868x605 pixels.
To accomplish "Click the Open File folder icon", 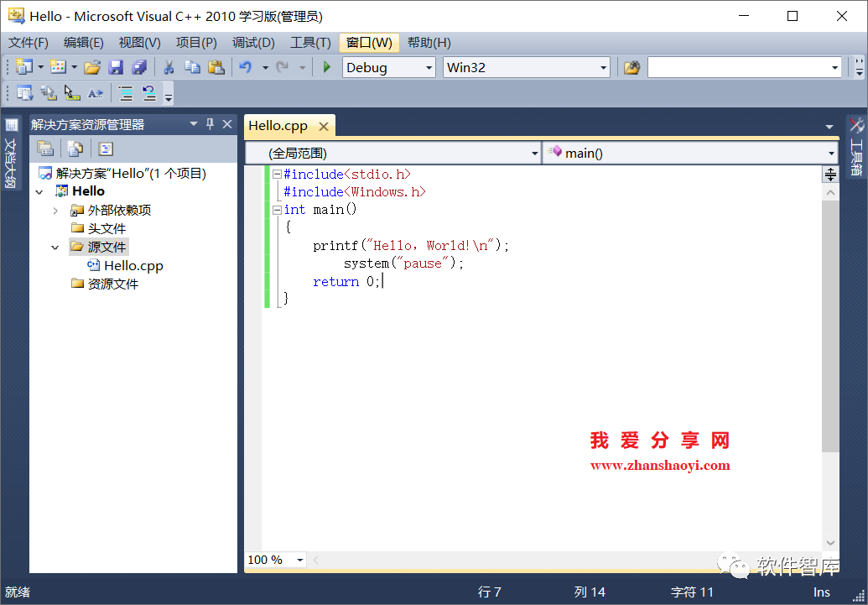I will pyautogui.click(x=92, y=68).
